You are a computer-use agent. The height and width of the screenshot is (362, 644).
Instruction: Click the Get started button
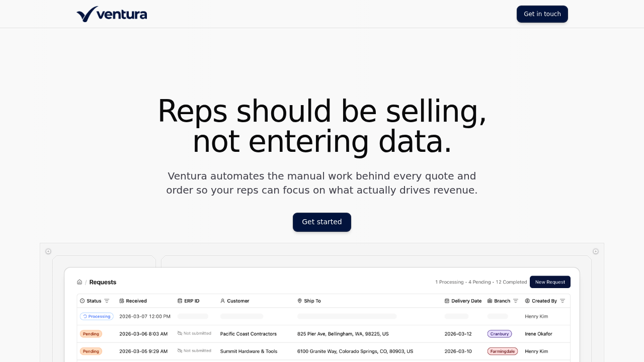pyautogui.click(x=322, y=222)
